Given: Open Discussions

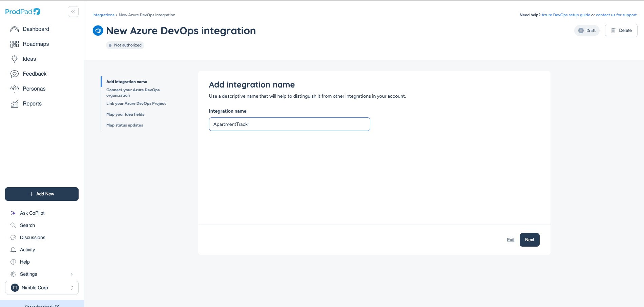Looking at the screenshot, I should (x=33, y=237).
